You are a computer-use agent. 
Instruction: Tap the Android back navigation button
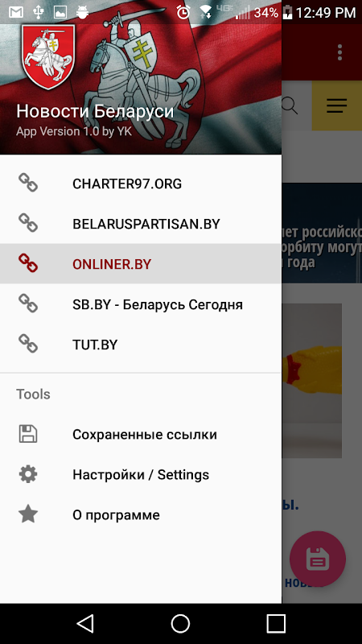tap(85, 623)
